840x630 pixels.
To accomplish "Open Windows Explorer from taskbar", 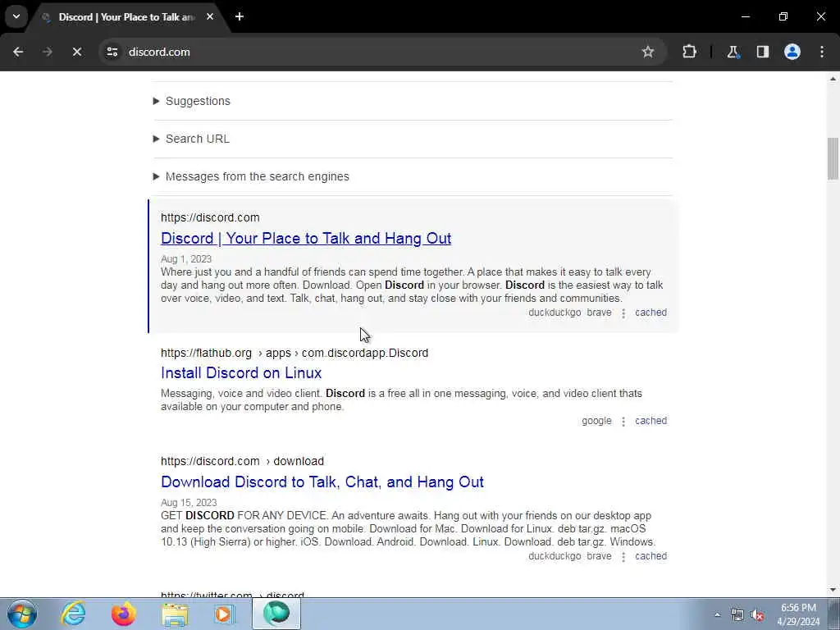I will coord(176,614).
